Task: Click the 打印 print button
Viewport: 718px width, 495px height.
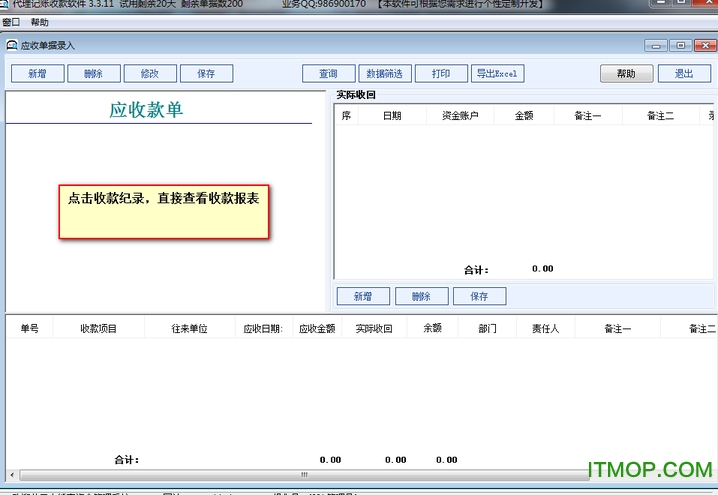Action: [440, 74]
